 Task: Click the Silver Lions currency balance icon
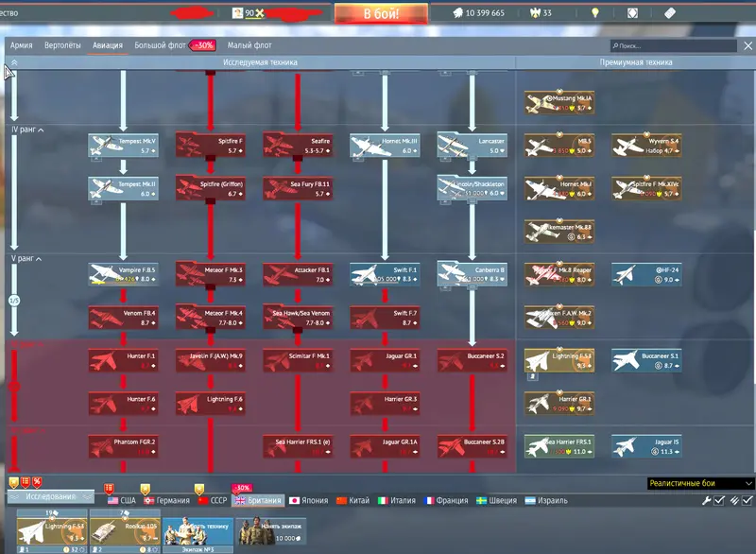458,14
